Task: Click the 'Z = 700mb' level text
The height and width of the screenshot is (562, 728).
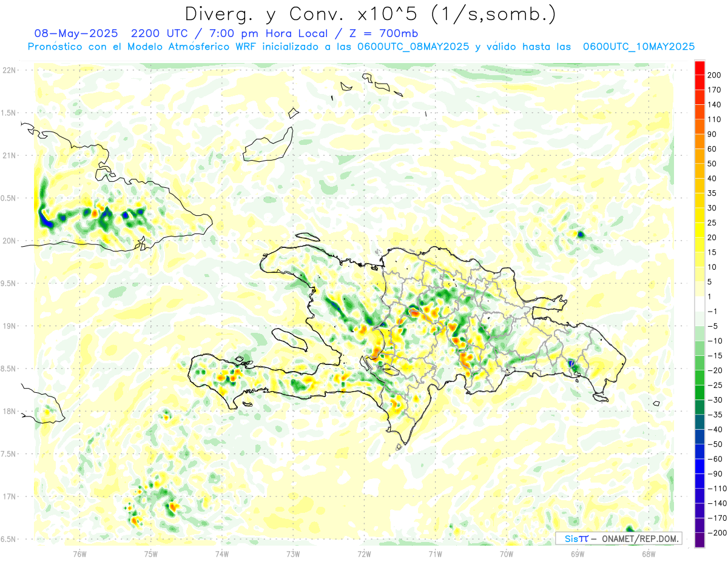Action: (x=384, y=33)
